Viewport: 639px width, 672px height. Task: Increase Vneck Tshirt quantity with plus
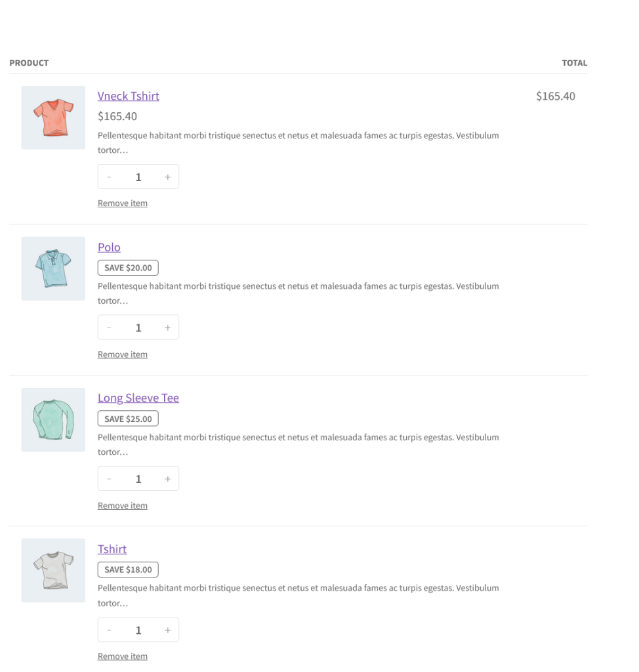click(167, 177)
